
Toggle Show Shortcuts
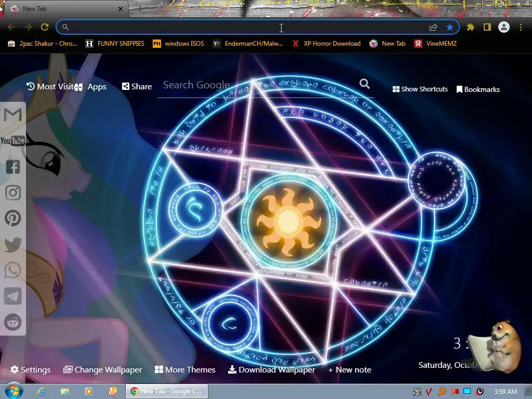click(x=420, y=89)
